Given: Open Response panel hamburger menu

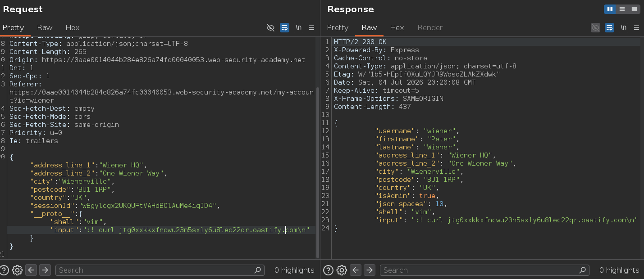Looking at the screenshot, I should coord(637,27).
